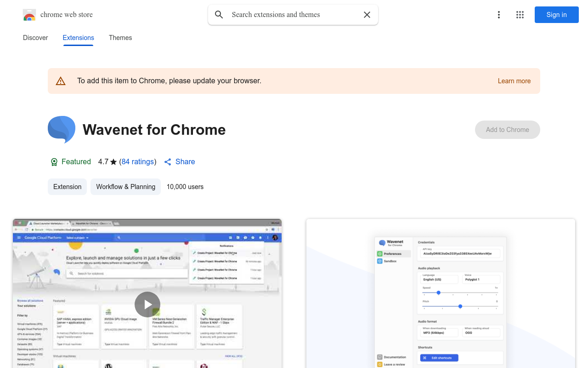Click the Wavenet for Chrome title text
This screenshot has width=588, height=368.
154,130
